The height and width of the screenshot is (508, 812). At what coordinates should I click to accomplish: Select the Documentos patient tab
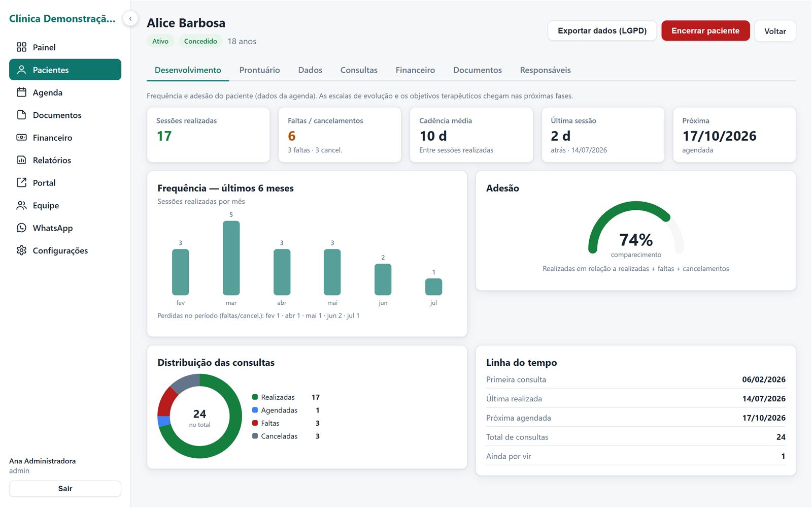click(x=477, y=70)
